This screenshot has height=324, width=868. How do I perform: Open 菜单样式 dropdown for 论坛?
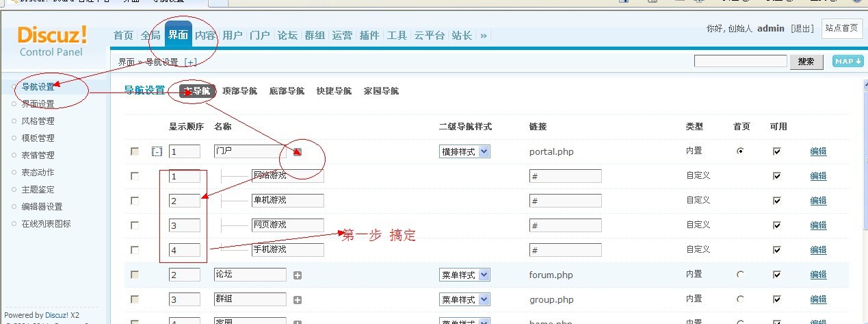pyautogui.click(x=464, y=275)
